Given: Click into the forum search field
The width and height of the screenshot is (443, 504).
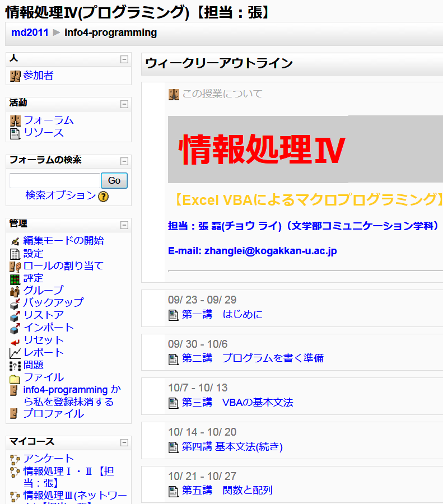Looking at the screenshot, I should pyautogui.click(x=55, y=180).
